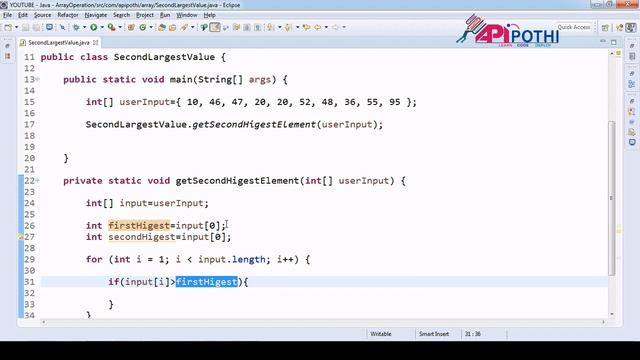
Task: Open the Help menu
Action: [209, 15]
